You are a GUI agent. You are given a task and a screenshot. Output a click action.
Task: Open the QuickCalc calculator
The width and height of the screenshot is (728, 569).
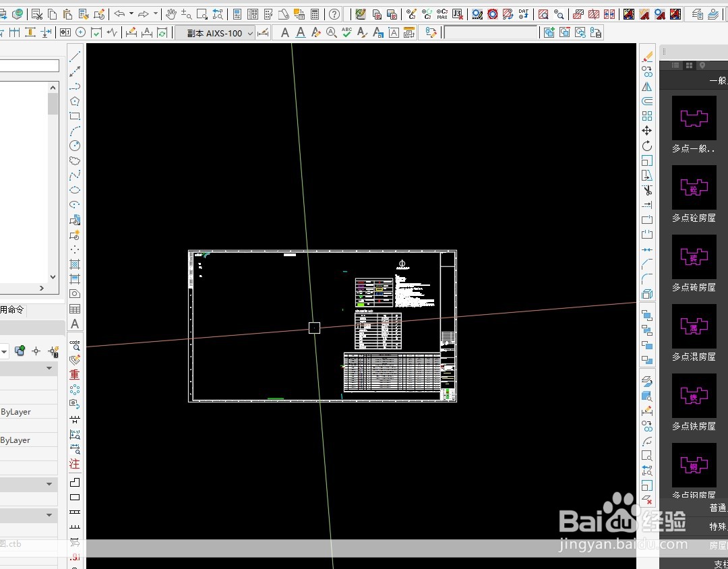click(315, 14)
